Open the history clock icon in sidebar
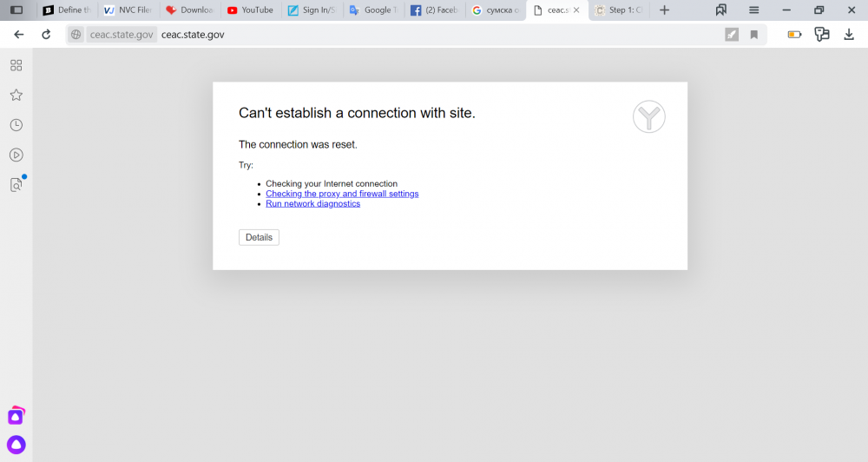The height and width of the screenshot is (462, 868). (x=16, y=125)
